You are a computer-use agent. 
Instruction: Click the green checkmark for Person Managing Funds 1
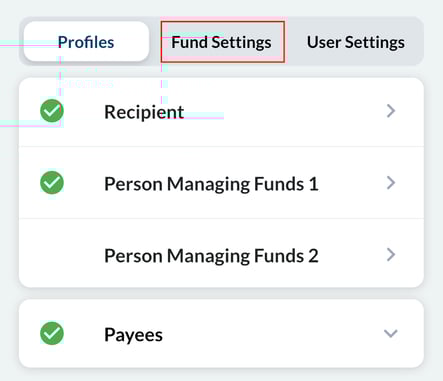52,183
